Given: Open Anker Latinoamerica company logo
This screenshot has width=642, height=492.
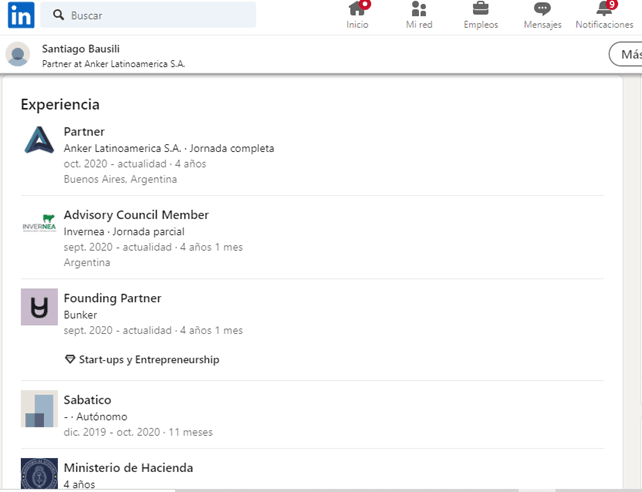Looking at the screenshot, I should pos(39,140).
